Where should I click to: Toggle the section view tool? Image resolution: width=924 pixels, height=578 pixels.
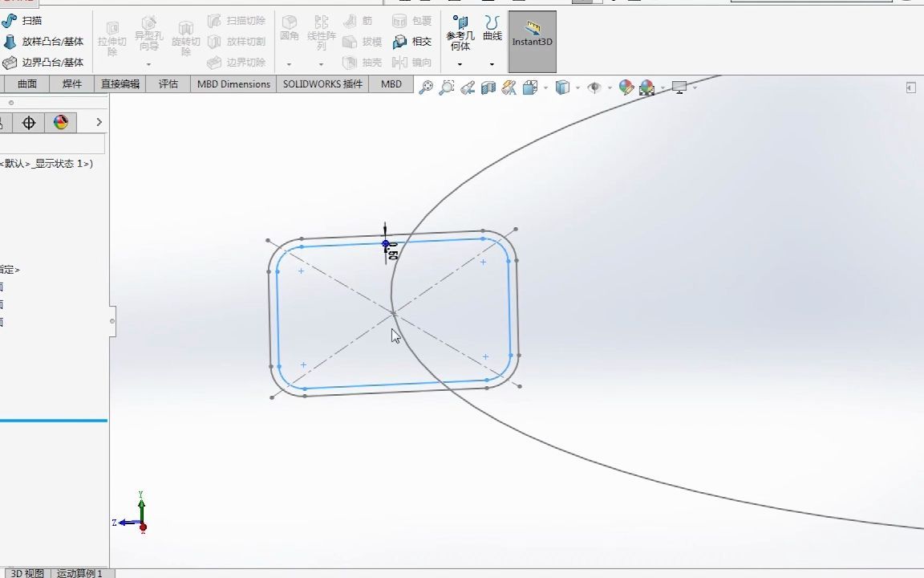486,87
